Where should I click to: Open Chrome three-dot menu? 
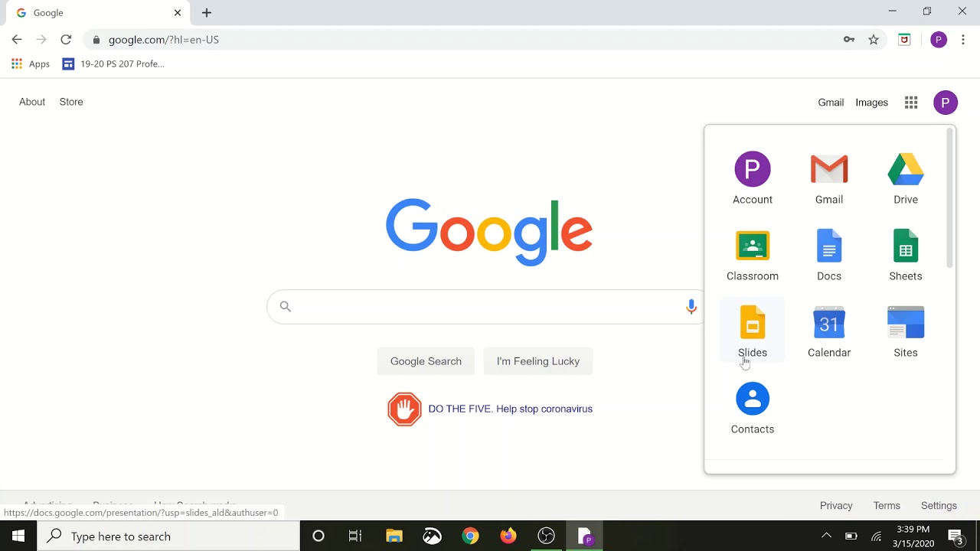coord(963,40)
